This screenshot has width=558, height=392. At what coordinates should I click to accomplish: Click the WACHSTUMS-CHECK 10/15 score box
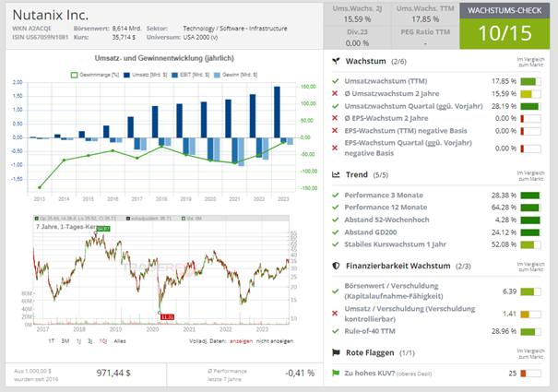coord(505,26)
